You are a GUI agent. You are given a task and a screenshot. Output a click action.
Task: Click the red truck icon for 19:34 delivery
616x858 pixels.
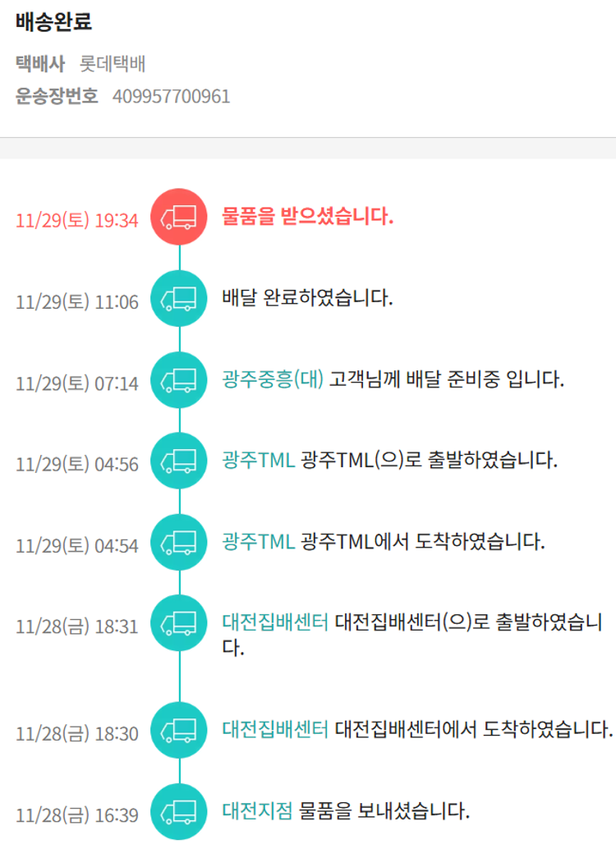point(179,218)
